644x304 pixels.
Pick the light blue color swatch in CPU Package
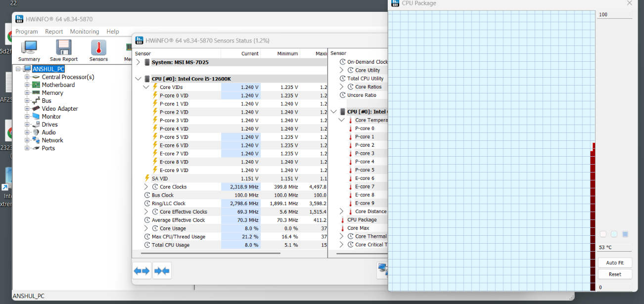click(x=614, y=234)
